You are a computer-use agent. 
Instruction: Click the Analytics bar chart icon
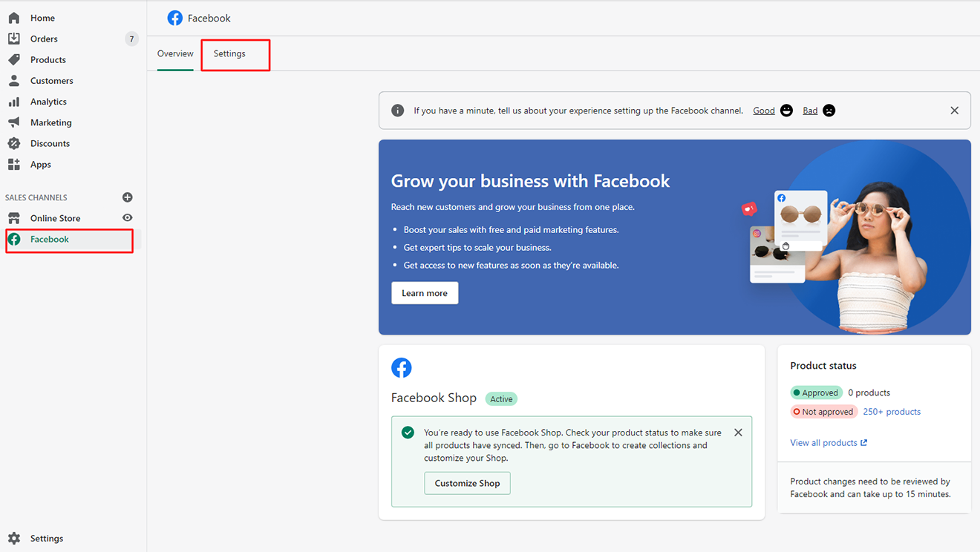point(14,102)
